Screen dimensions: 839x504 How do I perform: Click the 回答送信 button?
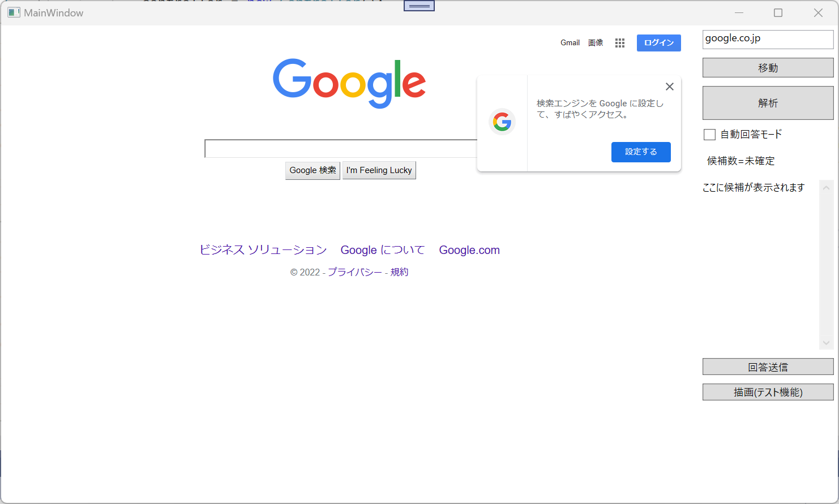pyautogui.click(x=768, y=367)
